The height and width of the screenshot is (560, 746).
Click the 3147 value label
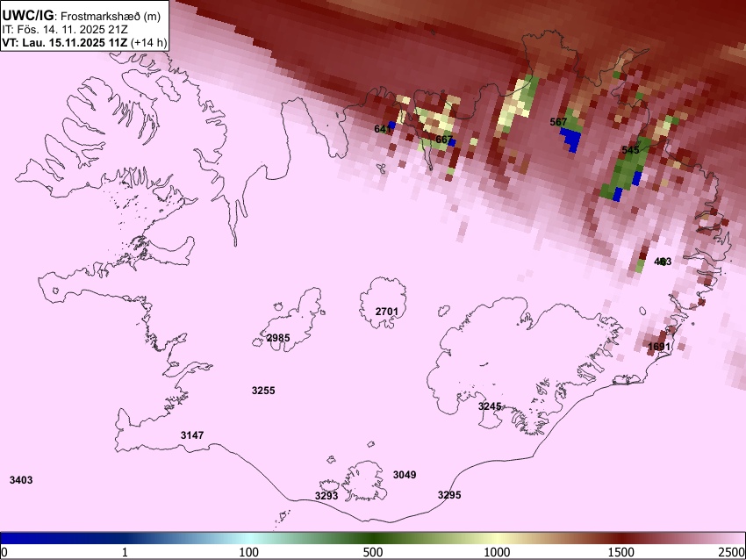click(192, 434)
